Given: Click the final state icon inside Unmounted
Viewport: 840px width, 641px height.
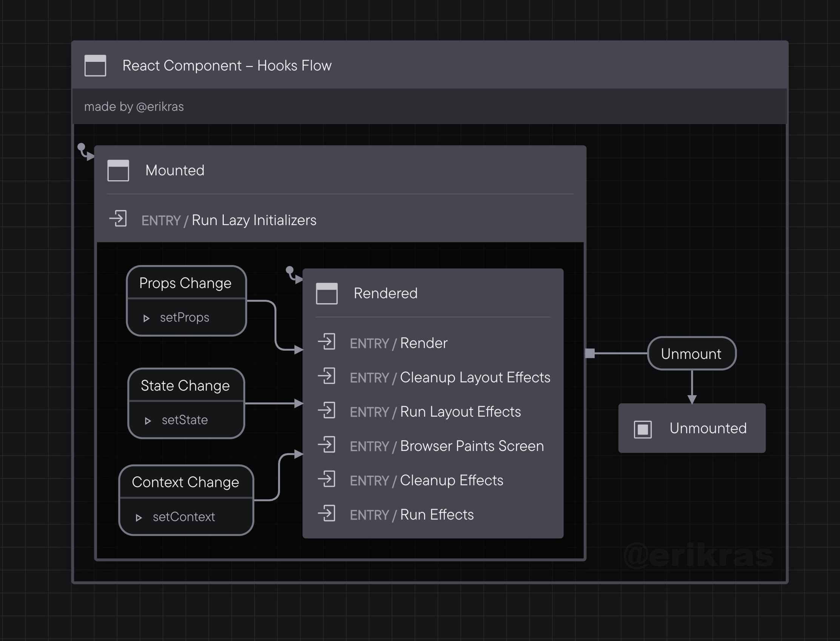Looking at the screenshot, I should (643, 429).
